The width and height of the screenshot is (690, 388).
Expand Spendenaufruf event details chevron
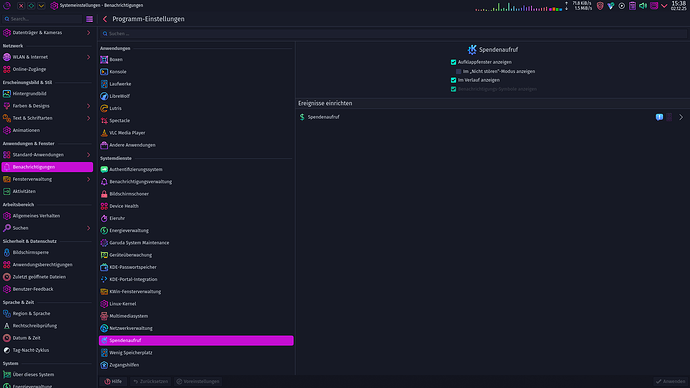point(681,117)
